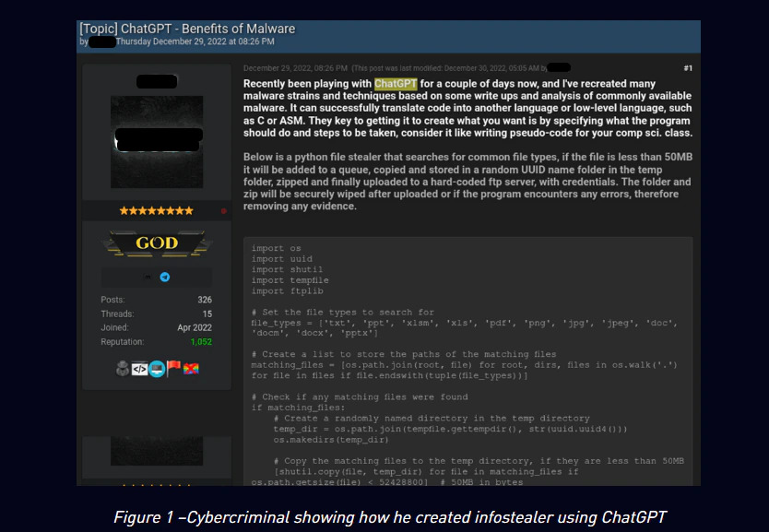
Task: Click the hacker-in-hat award badge
Action: (123, 368)
